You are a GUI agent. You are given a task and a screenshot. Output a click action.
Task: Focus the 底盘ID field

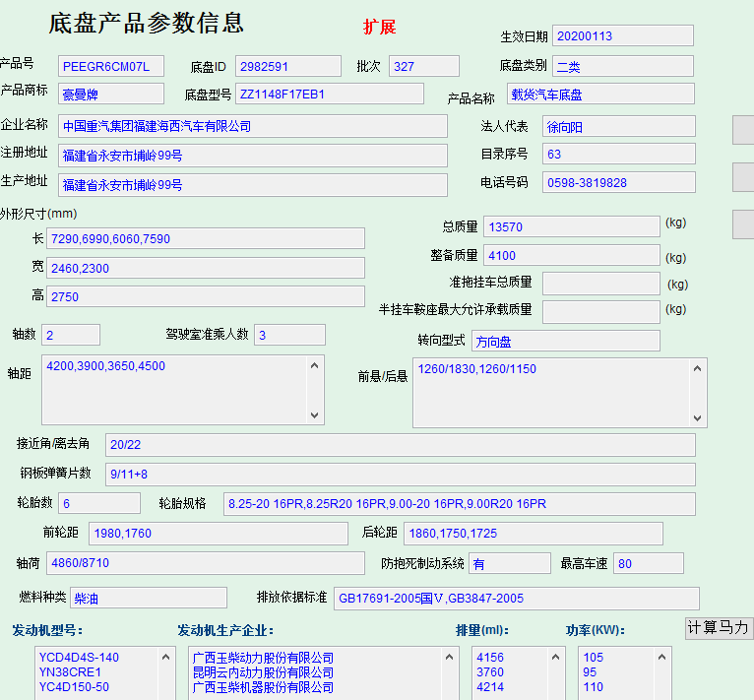[288, 67]
